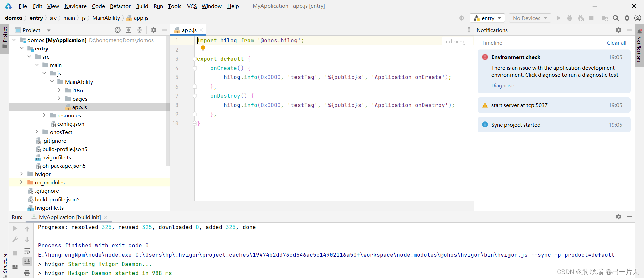The width and height of the screenshot is (644, 278).
Task: Toggle the Structure tool window side tab
Action: (5, 265)
